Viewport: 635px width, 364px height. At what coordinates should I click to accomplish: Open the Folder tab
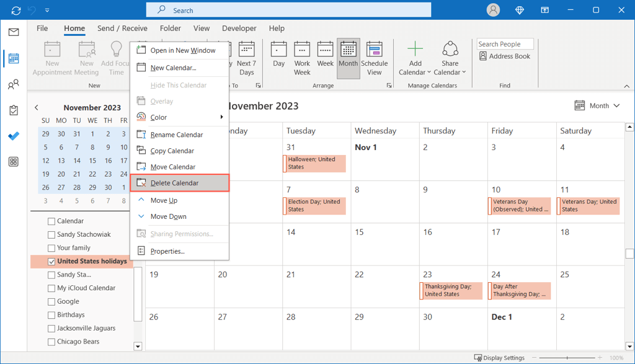pyautogui.click(x=170, y=29)
